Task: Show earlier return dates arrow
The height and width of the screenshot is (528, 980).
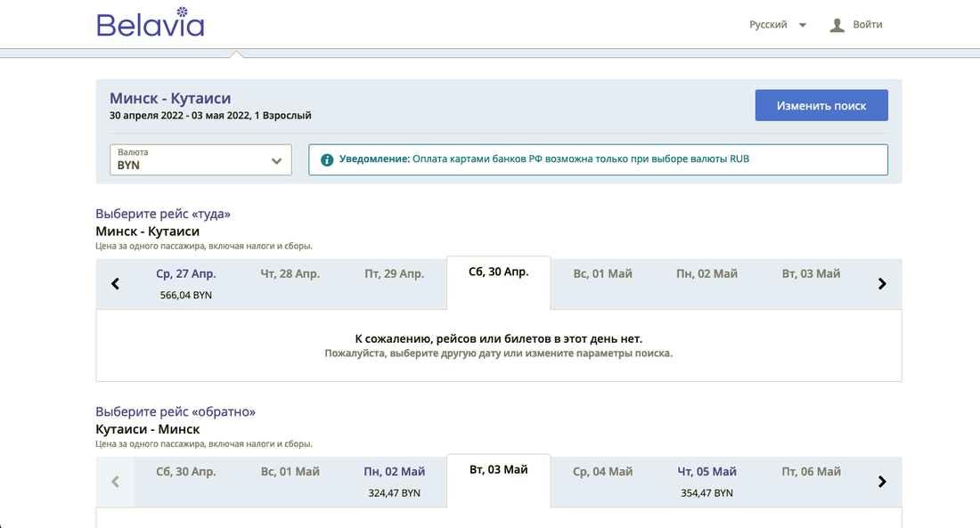Action: tap(115, 482)
